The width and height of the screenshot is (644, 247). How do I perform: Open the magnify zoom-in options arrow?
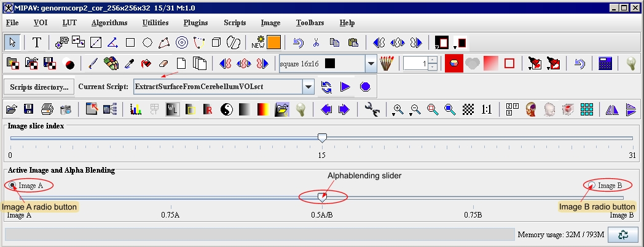(404, 114)
